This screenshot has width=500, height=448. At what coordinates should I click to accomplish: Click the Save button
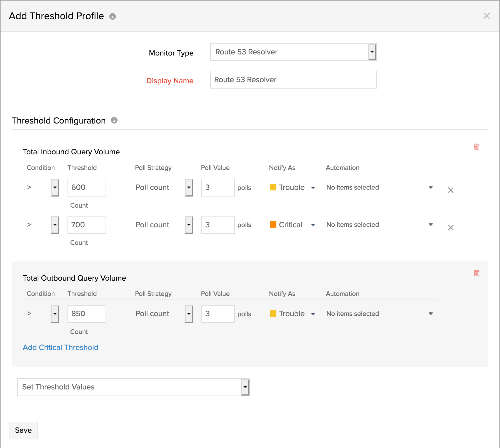[x=23, y=430]
